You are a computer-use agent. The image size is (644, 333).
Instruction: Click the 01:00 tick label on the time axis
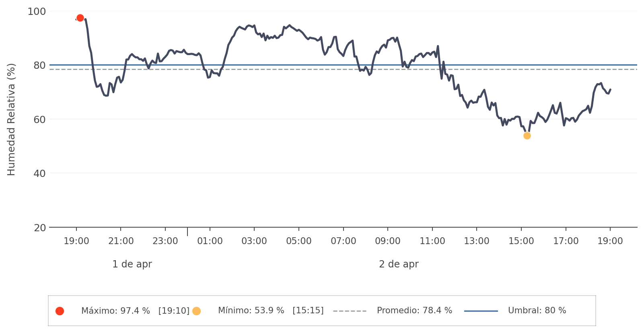point(210,241)
